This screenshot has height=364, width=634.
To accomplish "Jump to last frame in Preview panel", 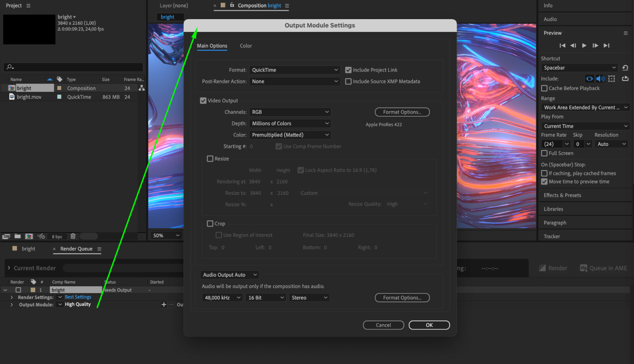I will tap(606, 46).
